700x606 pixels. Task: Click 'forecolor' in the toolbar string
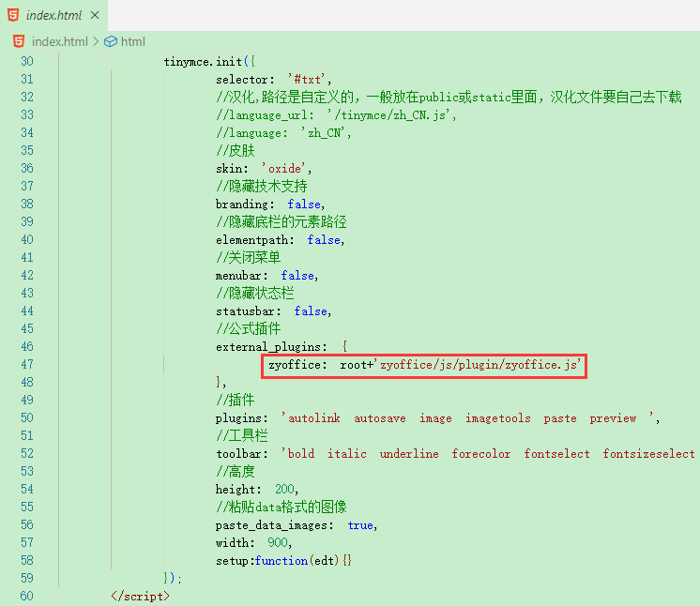tap(480, 454)
